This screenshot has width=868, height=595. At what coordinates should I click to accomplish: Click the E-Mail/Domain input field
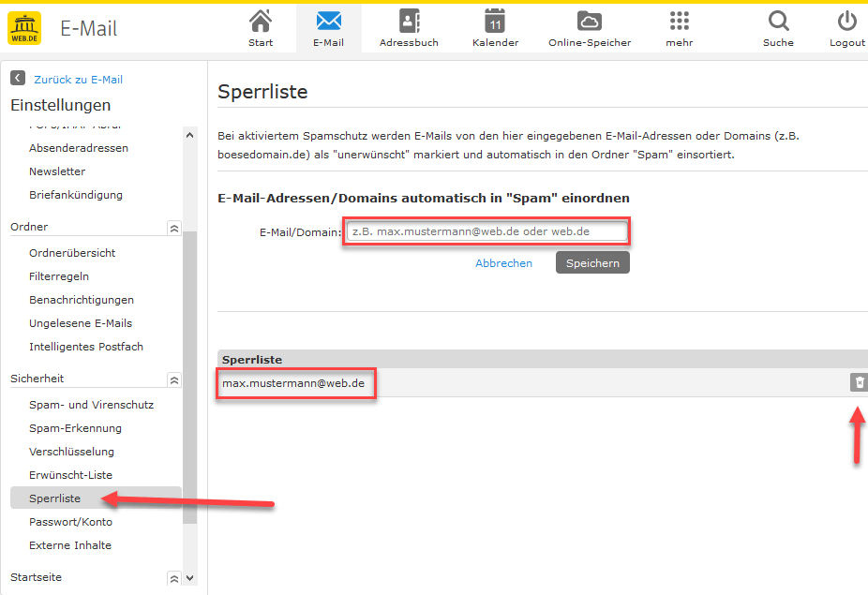(486, 231)
